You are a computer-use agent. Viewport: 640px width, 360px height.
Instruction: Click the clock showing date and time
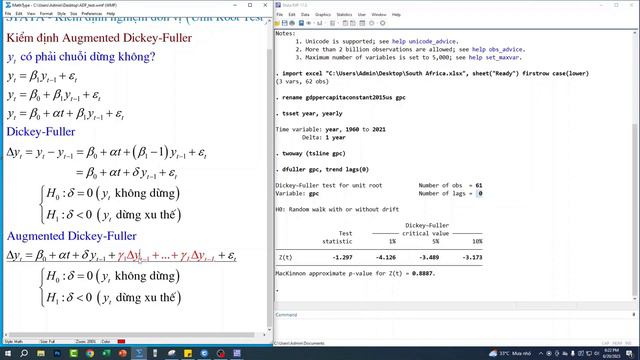(x=610, y=353)
